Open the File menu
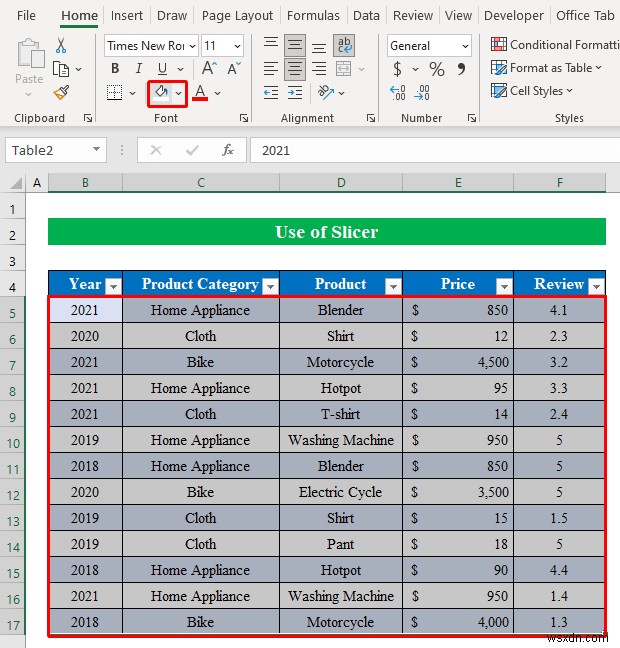620x648 pixels. tap(26, 16)
